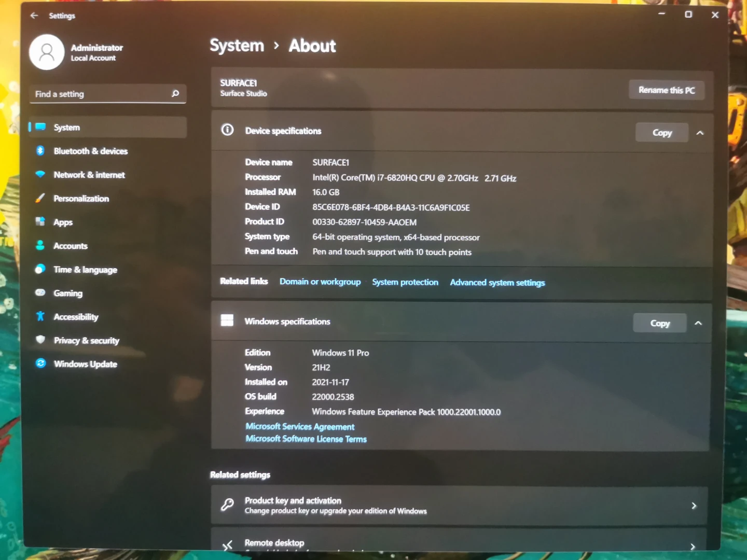Open Advanced system settings link
The width and height of the screenshot is (747, 560).
point(497,283)
